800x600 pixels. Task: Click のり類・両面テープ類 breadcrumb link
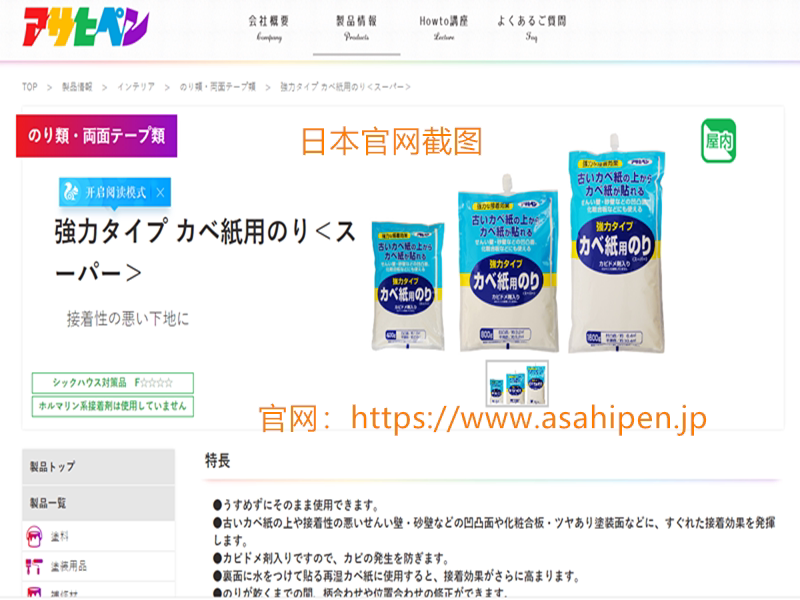pyautogui.click(x=217, y=87)
